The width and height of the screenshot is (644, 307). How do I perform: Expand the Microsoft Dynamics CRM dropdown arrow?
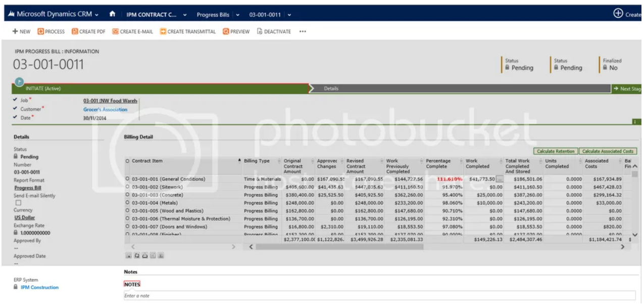point(96,14)
